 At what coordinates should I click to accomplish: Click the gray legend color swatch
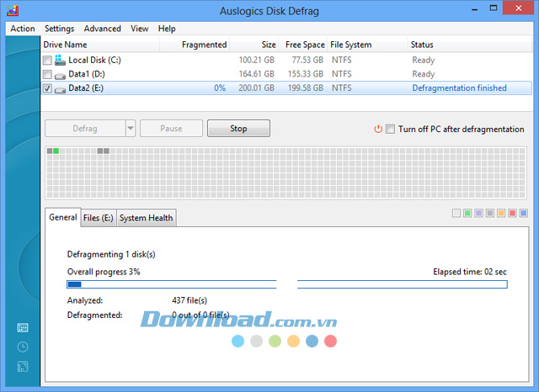click(x=490, y=213)
